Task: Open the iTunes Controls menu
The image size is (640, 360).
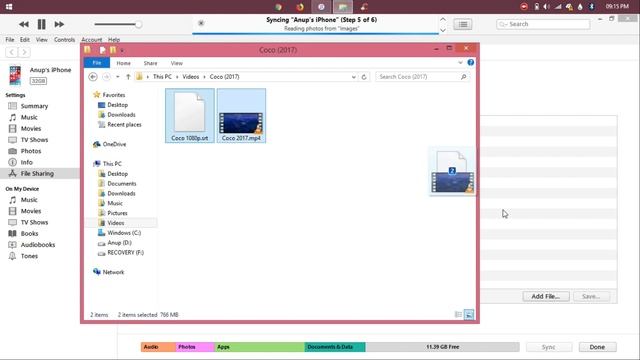Action: tap(64, 40)
